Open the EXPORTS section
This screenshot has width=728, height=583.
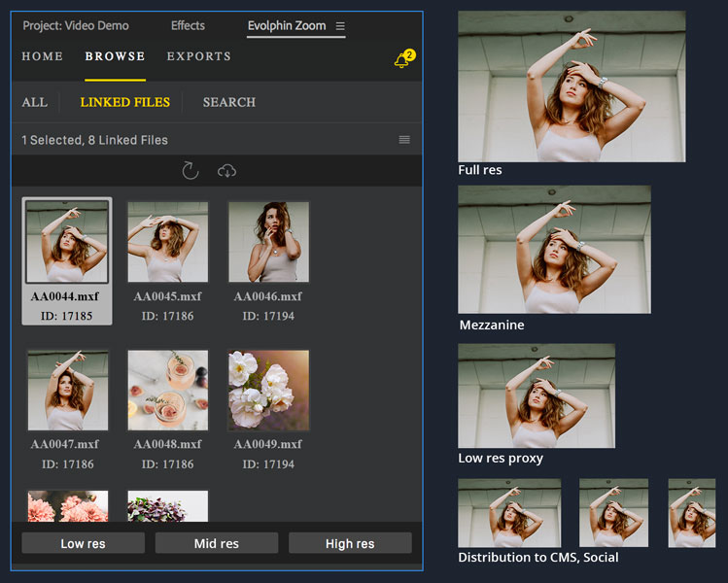click(x=198, y=56)
